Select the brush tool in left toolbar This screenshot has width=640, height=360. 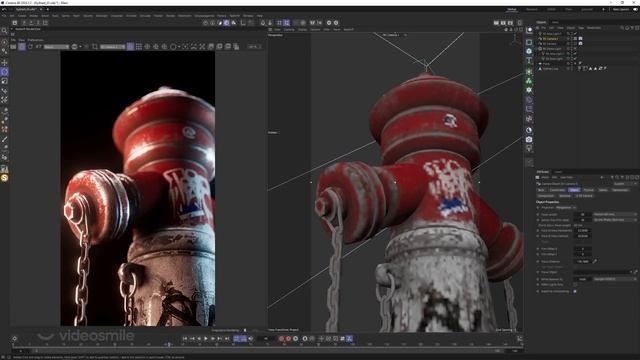[4, 140]
